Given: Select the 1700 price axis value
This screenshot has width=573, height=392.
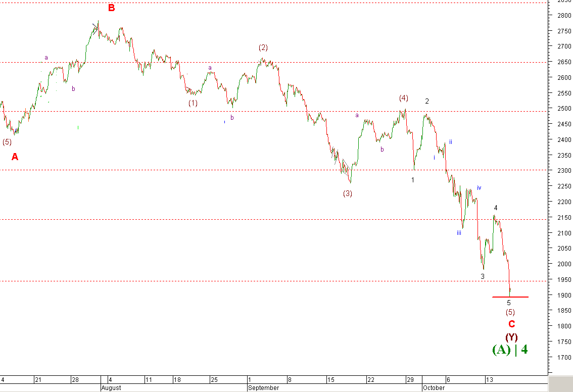Looking at the screenshot, I should 564,357.
